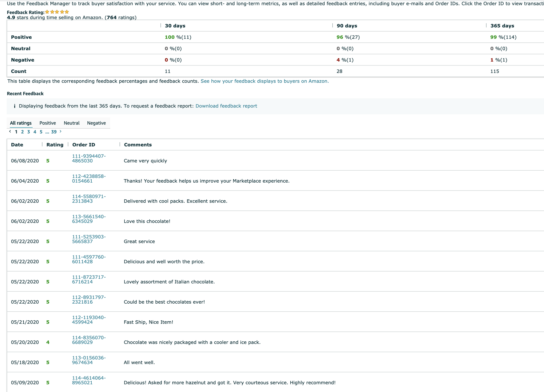Go to feedback page 5
Screen dimensions: 544x392
[x=41, y=132]
